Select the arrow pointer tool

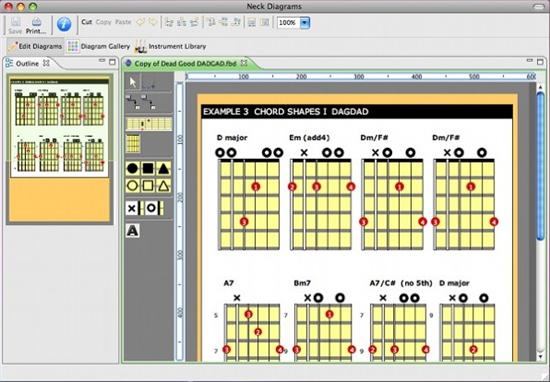(x=133, y=82)
